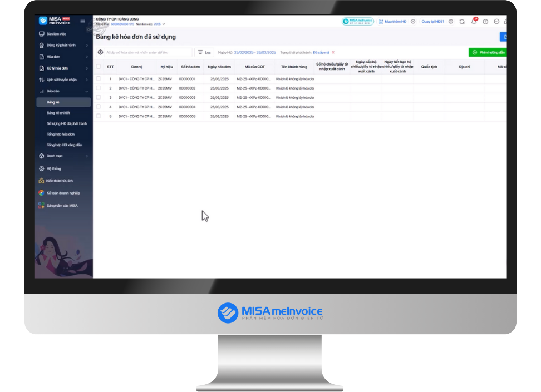The image size is (541, 392).
Task: Focus the invoice number search field
Action: (149, 52)
